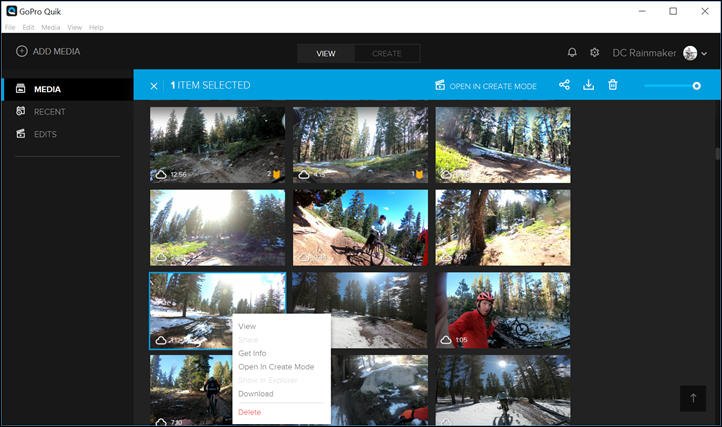The width and height of the screenshot is (722, 427).
Task: Click the Media sidebar icon
Action: pos(21,88)
